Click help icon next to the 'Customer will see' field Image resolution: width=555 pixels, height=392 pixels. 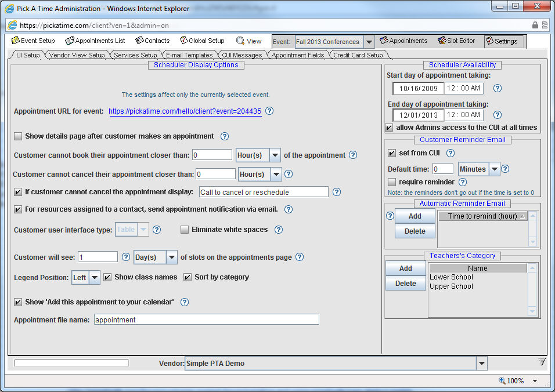(126, 257)
